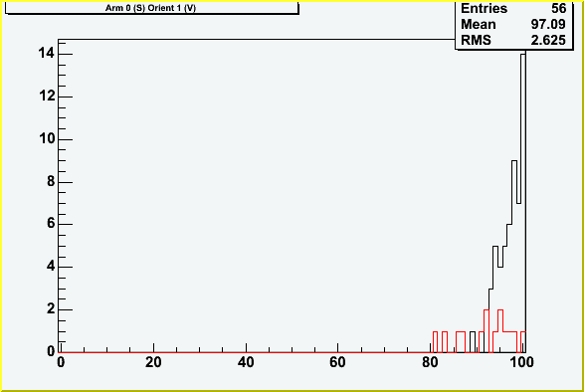This screenshot has width=584, height=392.
Task: Click the Y-axis label 10
Action: click(47, 139)
